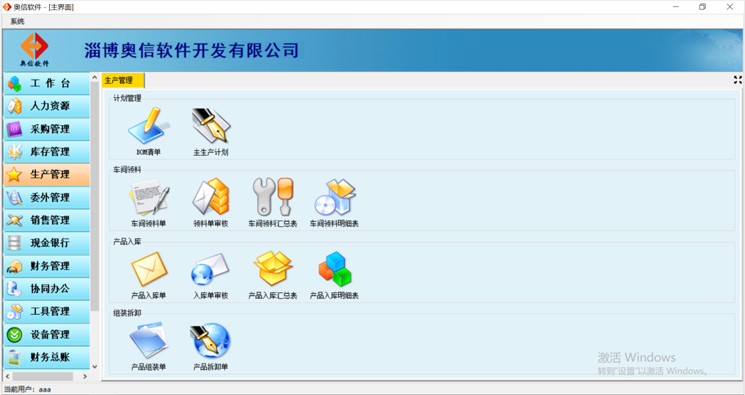The width and height of the screenshot is (745, 395).
Task: Click the 产品入库汇总表 label text
Action: pos(273,296)
